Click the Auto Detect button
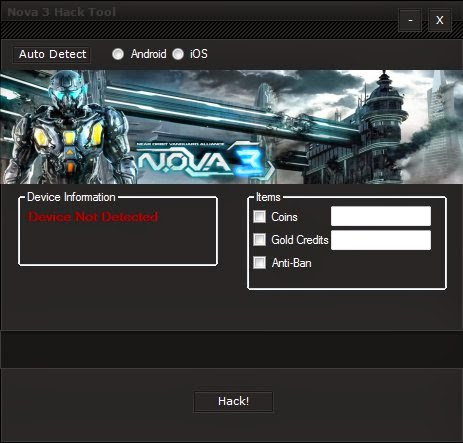Screen dimensions: 463x443 pos(52,54)
